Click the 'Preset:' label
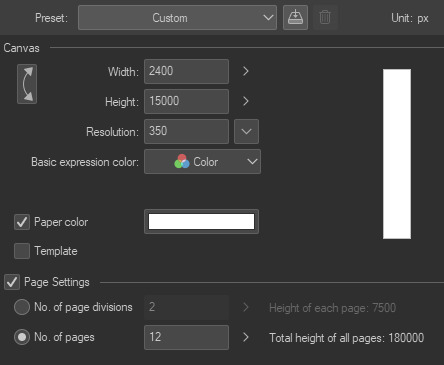444x365 pixels. (51, 18)
